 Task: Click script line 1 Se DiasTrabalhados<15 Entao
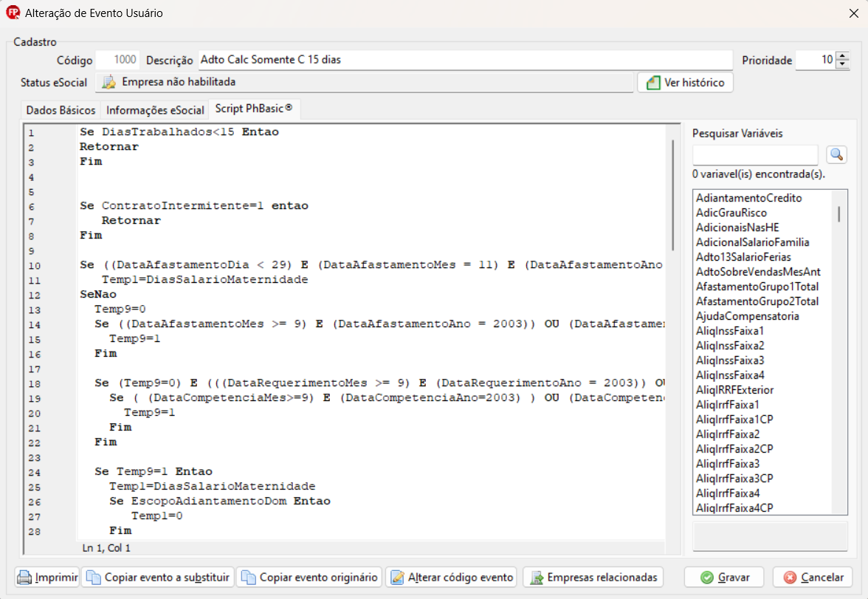pyautogui.click(x=179, y=132)
